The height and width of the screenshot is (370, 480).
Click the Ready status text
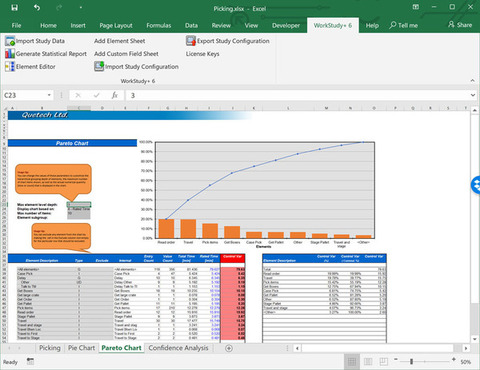point(10,362)
